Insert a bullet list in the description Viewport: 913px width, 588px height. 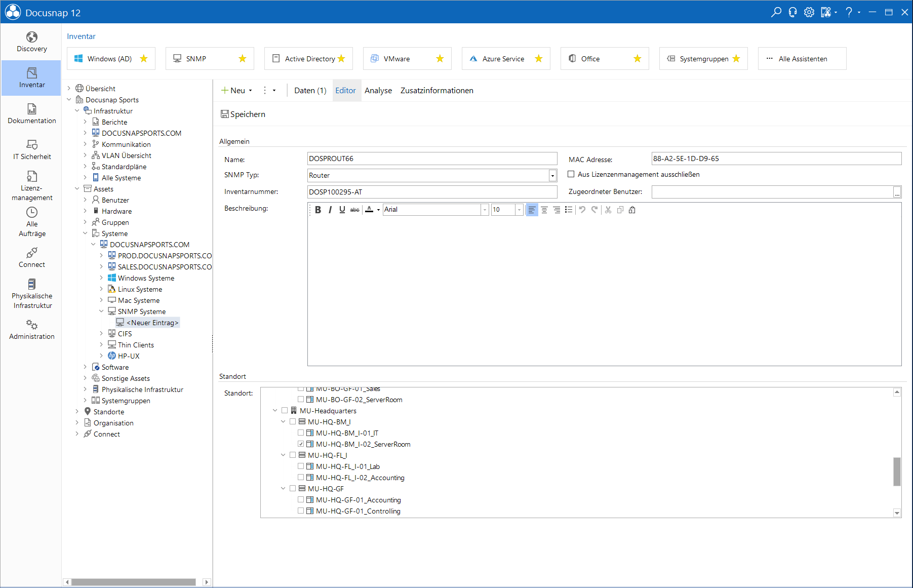pos(569,210)
